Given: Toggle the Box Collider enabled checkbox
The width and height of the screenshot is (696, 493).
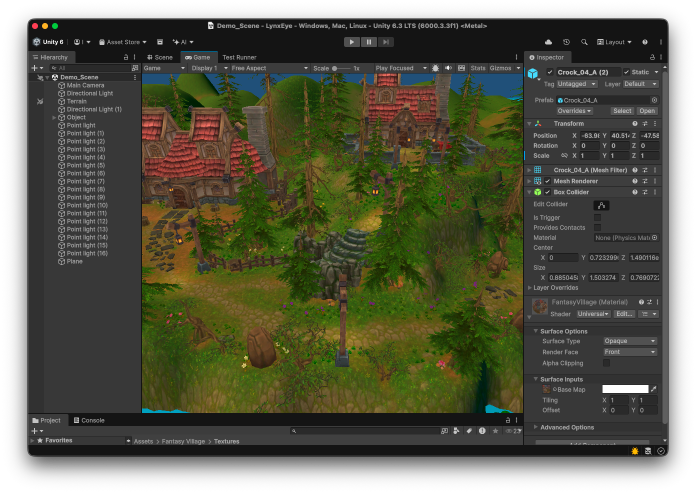Looking at the screenshot, I should (x=547, y=192).
